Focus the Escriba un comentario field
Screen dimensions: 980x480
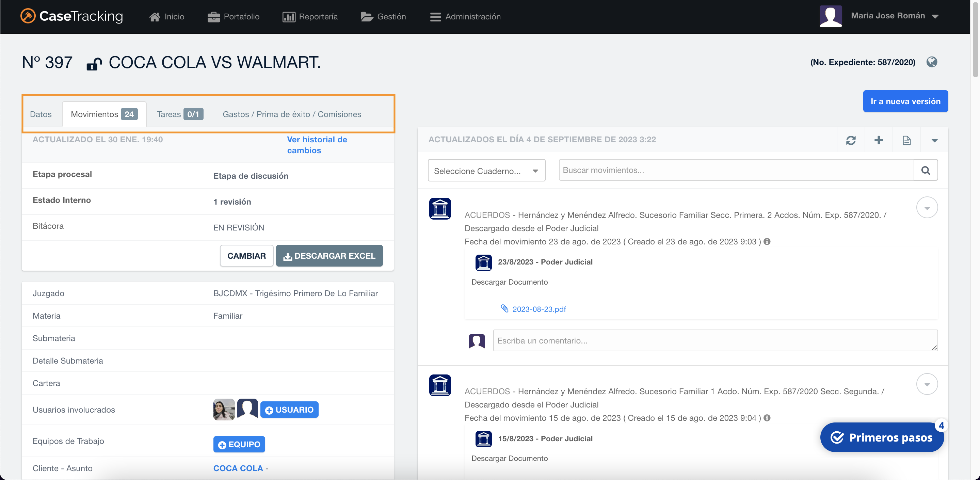(x=715, y=340)
